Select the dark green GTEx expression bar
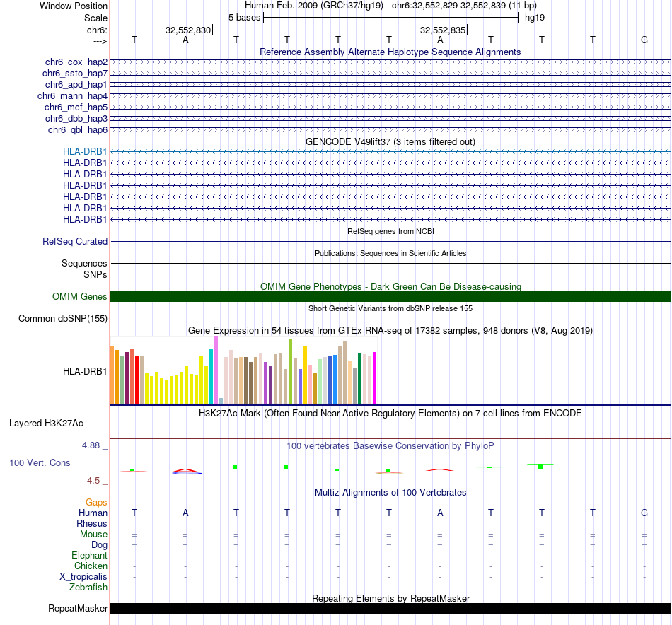 point(359,378)
